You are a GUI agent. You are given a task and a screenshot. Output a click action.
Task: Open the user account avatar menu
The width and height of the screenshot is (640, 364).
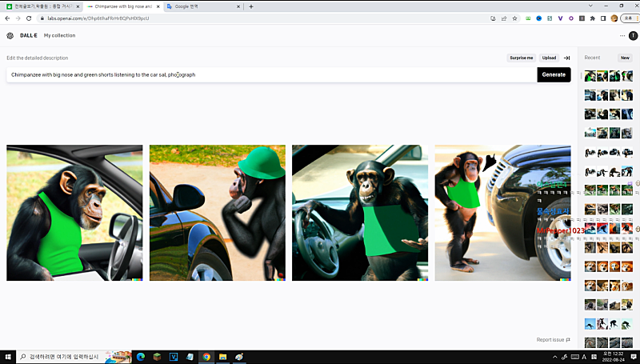point(633,36)
